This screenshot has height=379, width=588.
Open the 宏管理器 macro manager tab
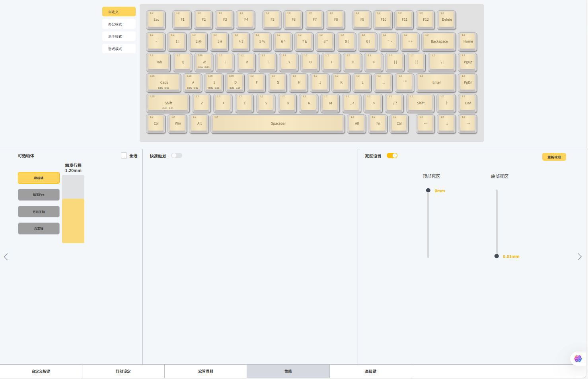point(205,371)
